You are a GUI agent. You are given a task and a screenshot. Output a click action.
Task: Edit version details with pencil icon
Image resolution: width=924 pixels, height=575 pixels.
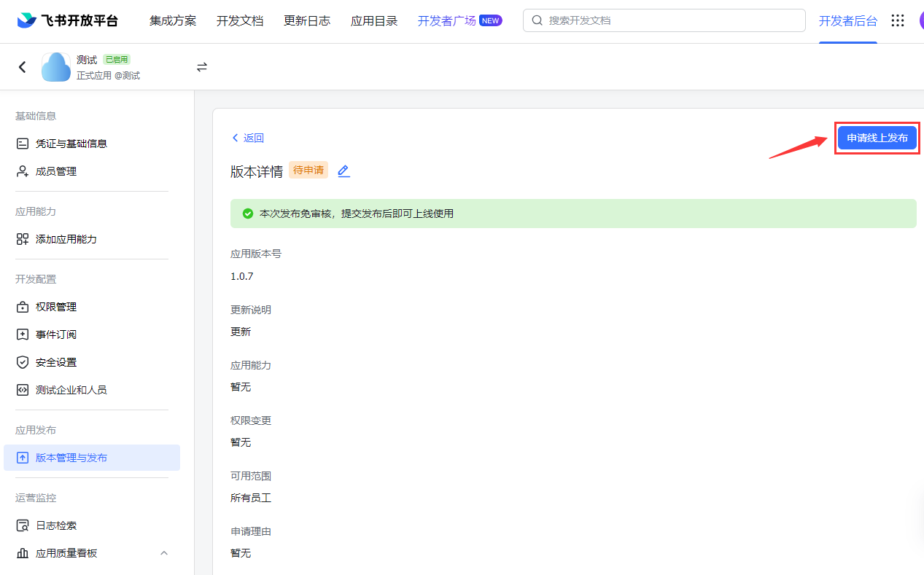point(343,171)
